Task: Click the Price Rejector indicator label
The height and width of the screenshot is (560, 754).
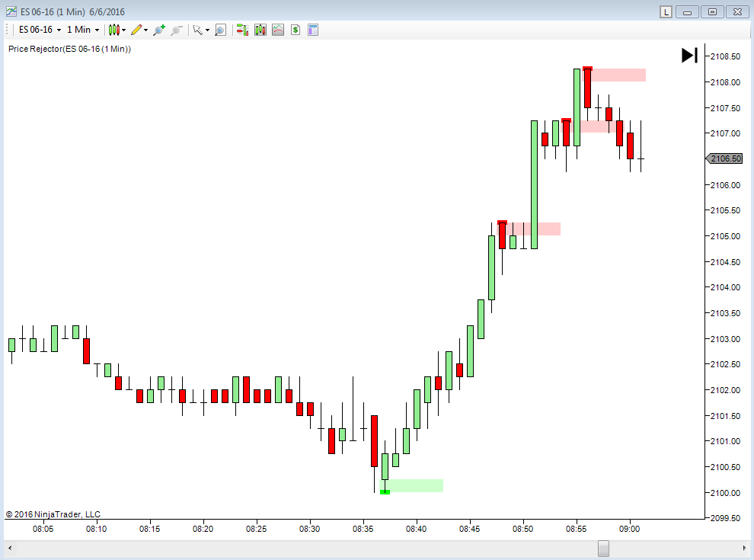Action: [69, 49]
